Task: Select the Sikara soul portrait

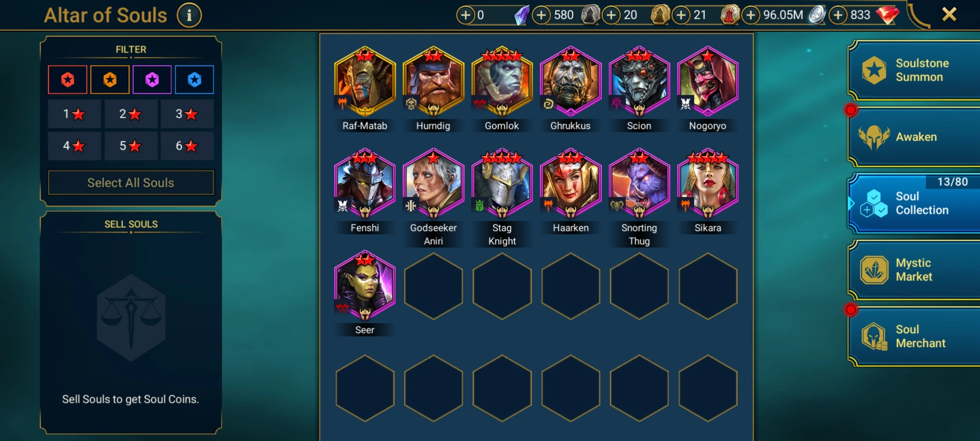Action: pos(708,184)
